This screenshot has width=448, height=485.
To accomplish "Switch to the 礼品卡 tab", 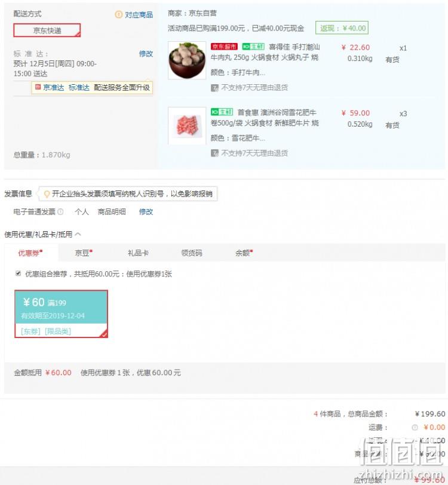I will click(x=138, y=253).
